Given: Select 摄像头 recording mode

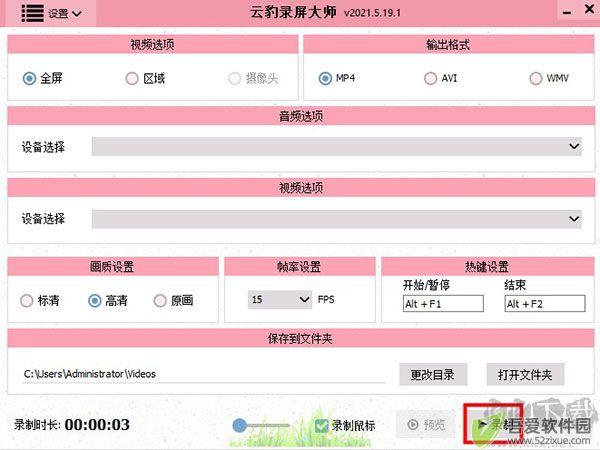Looking at the screenshot, I should click(253, 78).
